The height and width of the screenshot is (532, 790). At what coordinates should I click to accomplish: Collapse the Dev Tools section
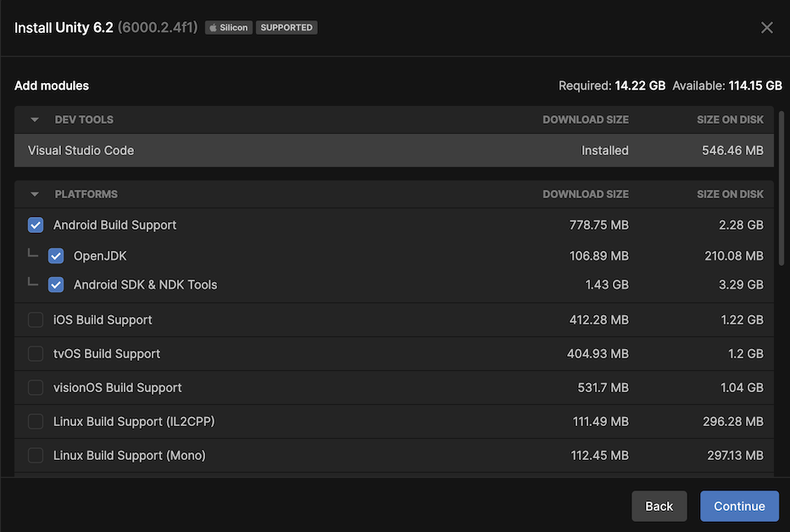35,120
